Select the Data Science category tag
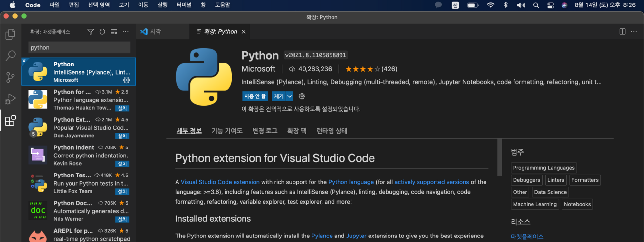Screen dimensions: 644x242 550,192
